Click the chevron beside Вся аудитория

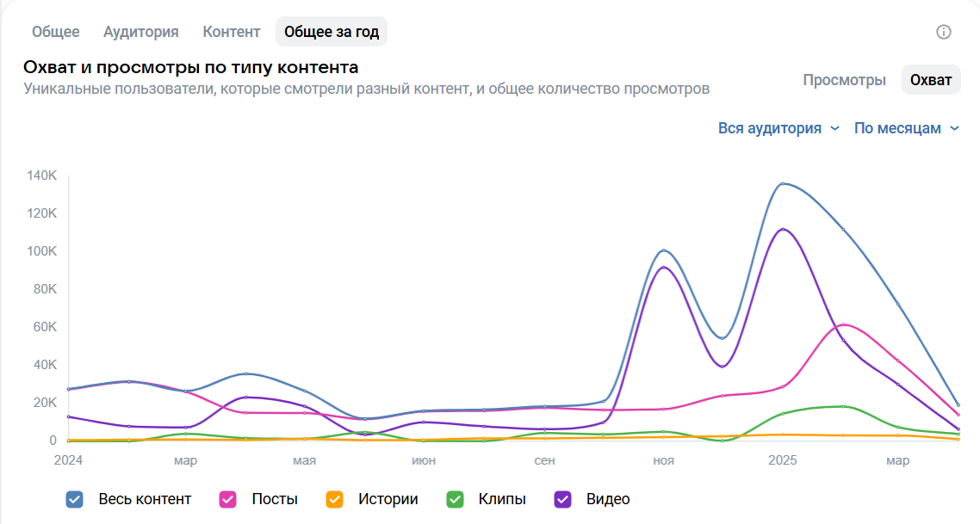(x=834, y=129)
